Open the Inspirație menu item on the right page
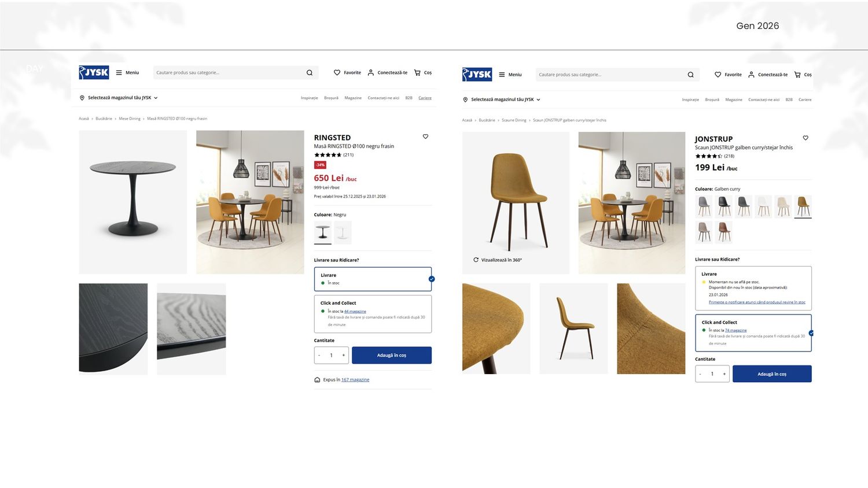The height and width of the screenshot is (488, 868). click(690, 99)
